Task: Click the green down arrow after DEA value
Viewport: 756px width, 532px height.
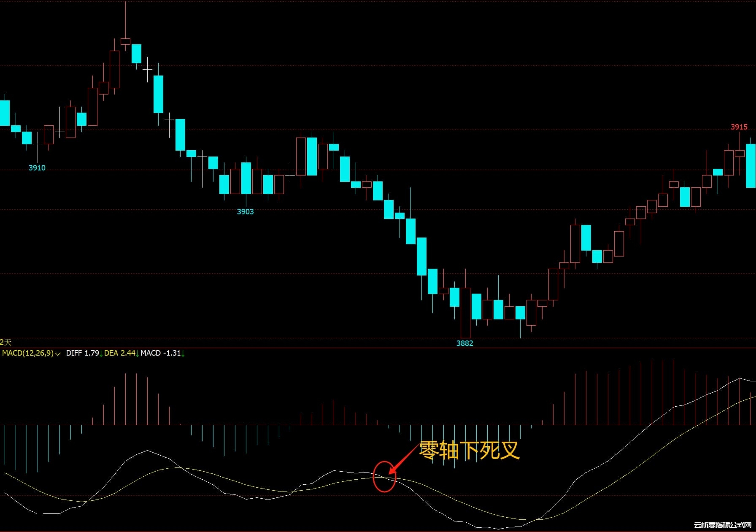Action: click(x=138, y=354)
